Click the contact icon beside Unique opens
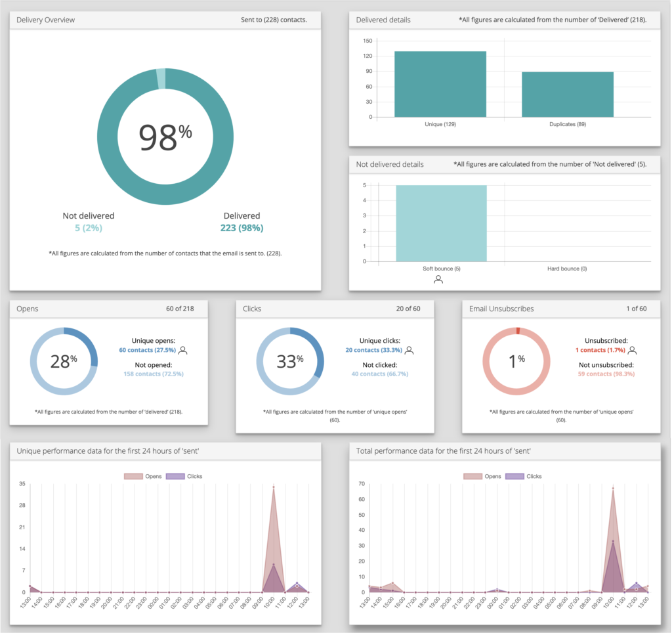 pos(183,351)
